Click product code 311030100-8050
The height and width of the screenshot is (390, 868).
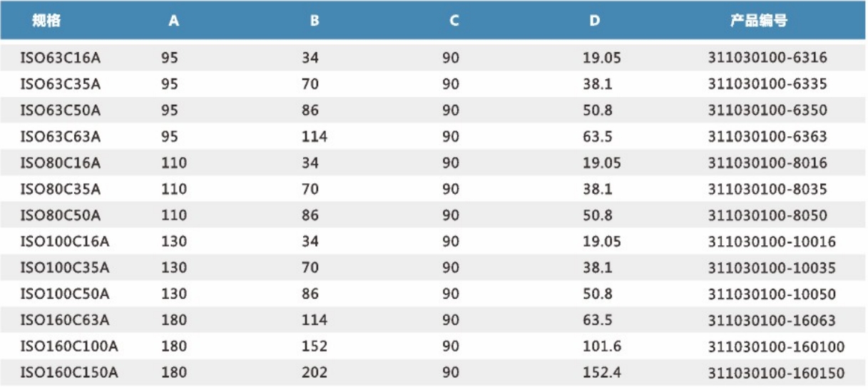pos(767,215)
